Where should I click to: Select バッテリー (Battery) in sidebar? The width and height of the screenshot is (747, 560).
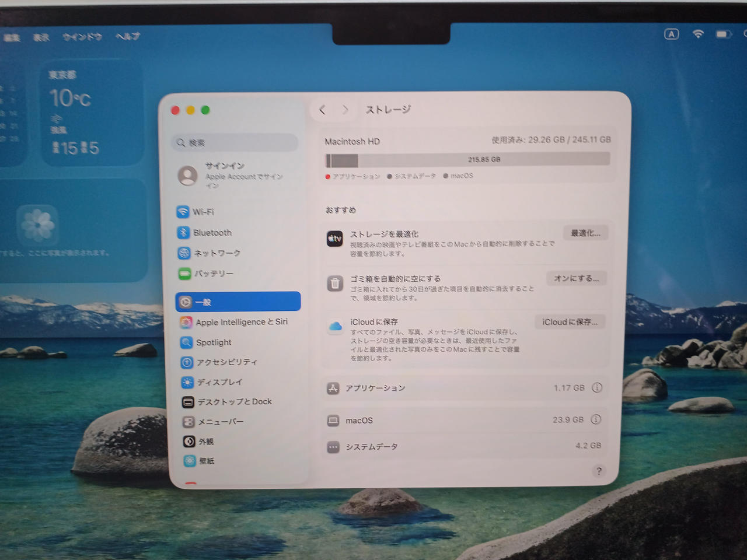(x=213, y=274)
